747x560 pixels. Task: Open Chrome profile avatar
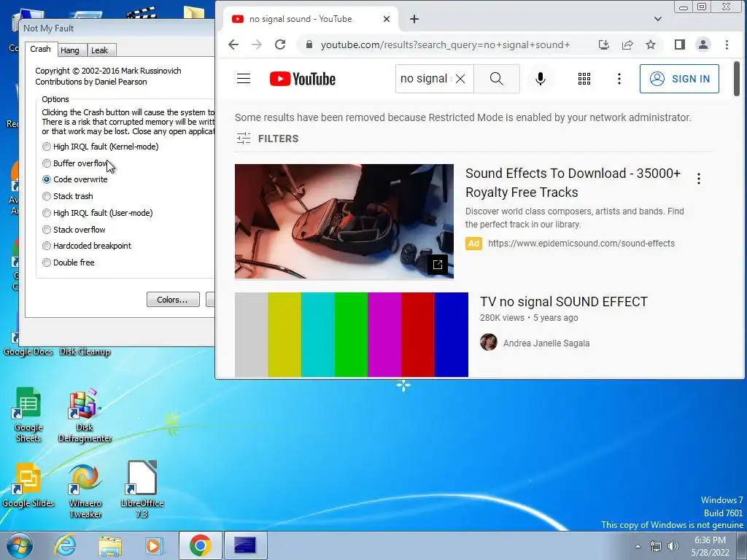coord(703,44)
